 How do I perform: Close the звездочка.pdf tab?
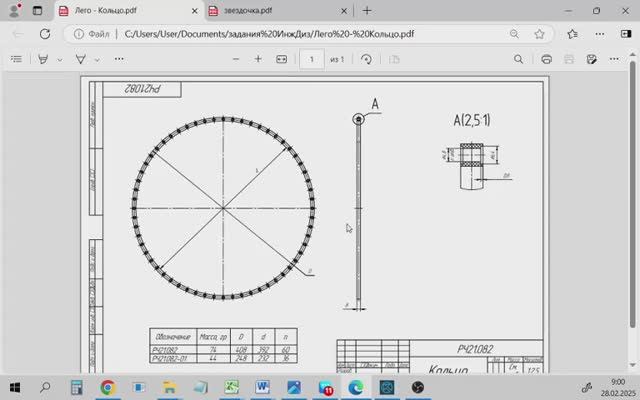(x=344, y=11)
